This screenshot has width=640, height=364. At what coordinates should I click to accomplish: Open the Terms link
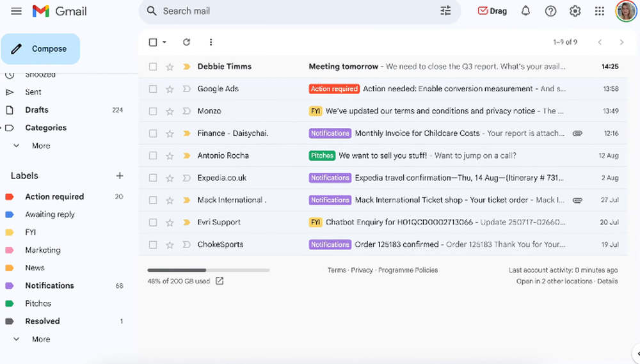coord(337,270)
